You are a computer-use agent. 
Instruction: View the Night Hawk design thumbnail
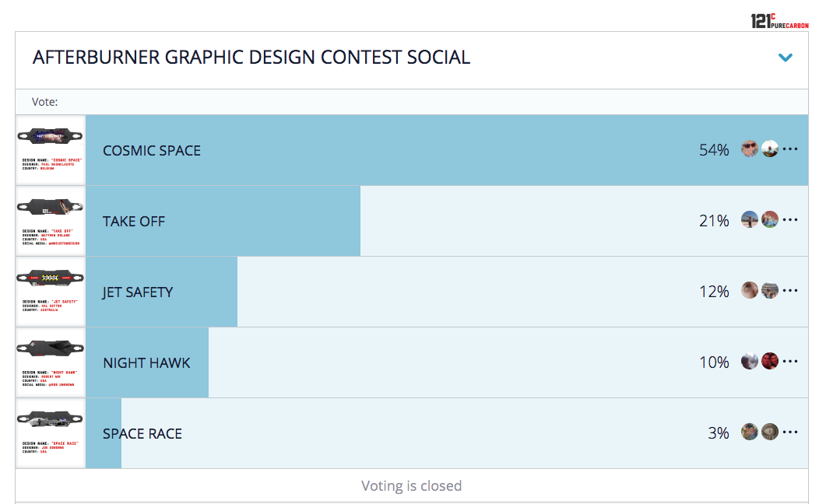[50, 362]
